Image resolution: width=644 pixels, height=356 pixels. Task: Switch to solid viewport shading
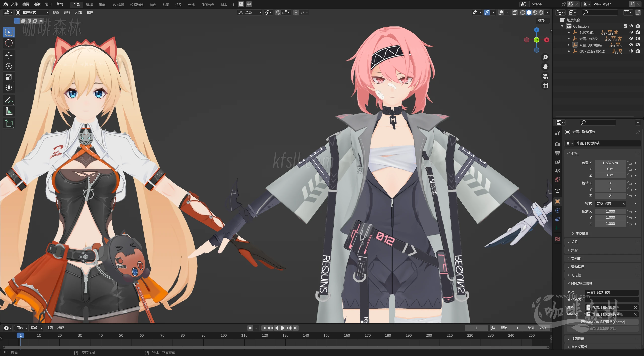pos(529,12)
